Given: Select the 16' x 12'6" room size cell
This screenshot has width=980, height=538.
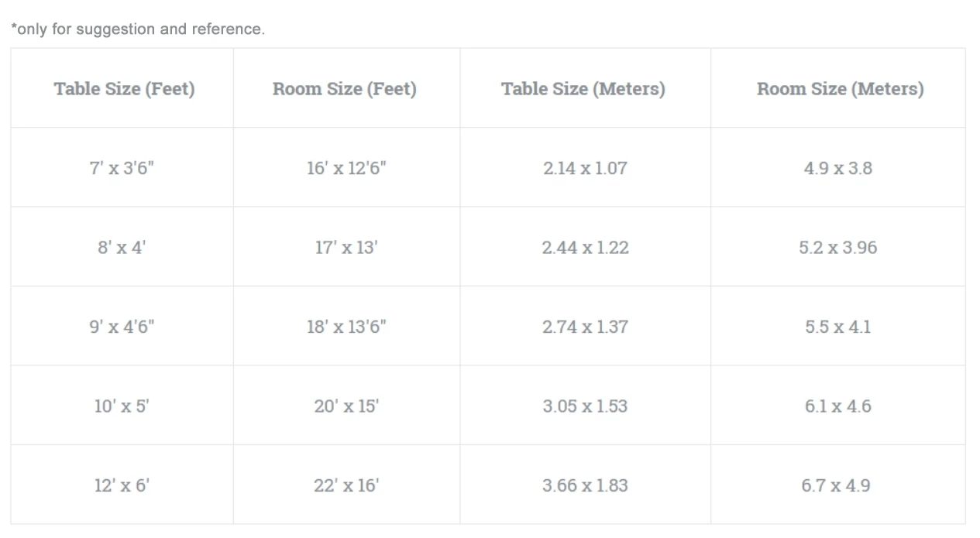Looking at the screenshot, I should (346, 168).
